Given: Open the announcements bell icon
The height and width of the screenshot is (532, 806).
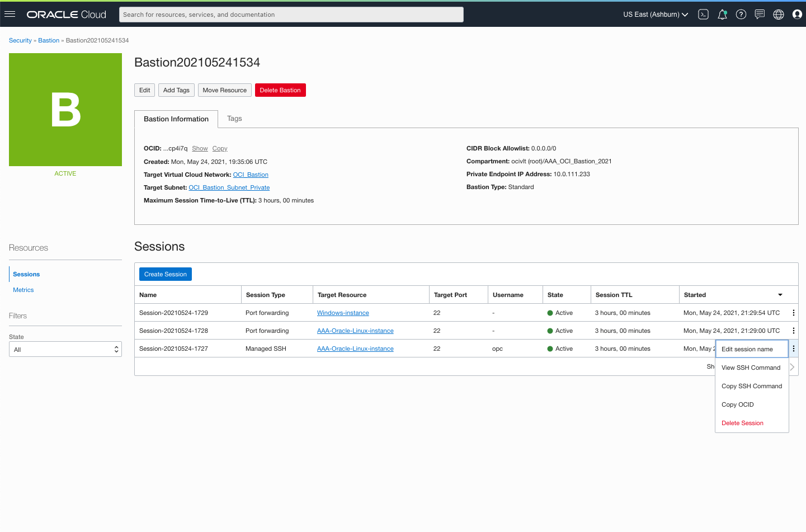Looking at the screenshot, I should pos(722,15).
